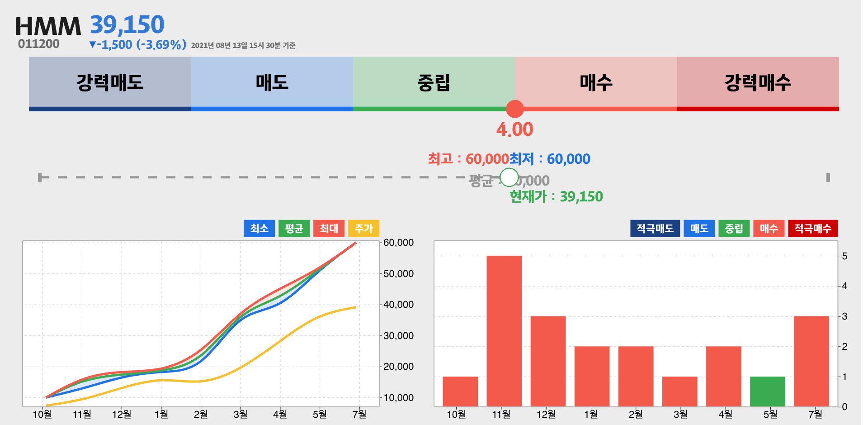Toggle the green 중립 legend on bar chart
This screenshot has width=868, height=425.
tap(734, 229)
